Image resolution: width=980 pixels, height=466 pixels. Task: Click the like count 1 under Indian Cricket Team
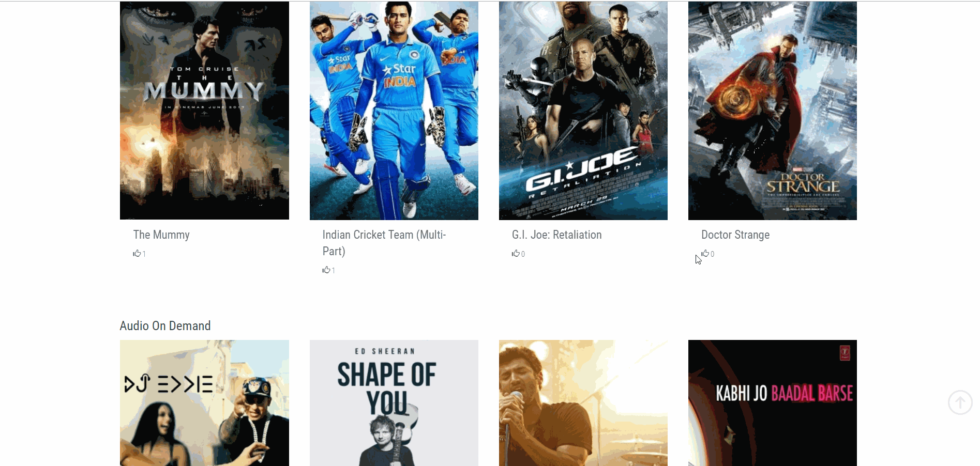334,270
